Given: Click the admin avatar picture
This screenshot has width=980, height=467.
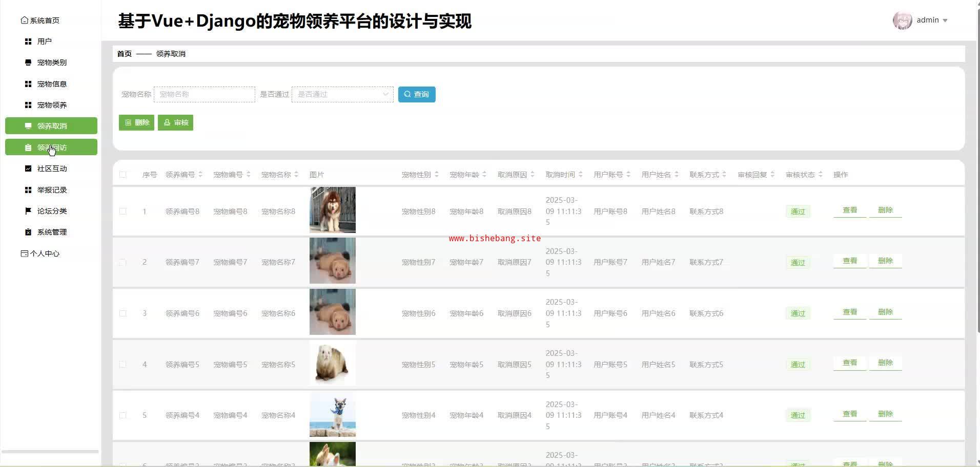Looking at the screenshot, I should 902,20.
